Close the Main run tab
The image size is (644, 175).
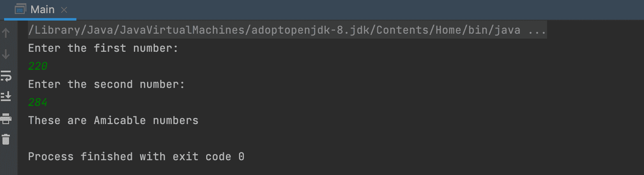pos(64,10)
